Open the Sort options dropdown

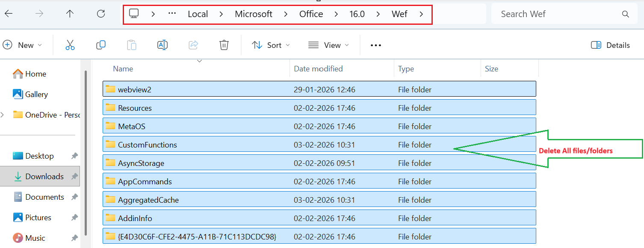(271, 45)
